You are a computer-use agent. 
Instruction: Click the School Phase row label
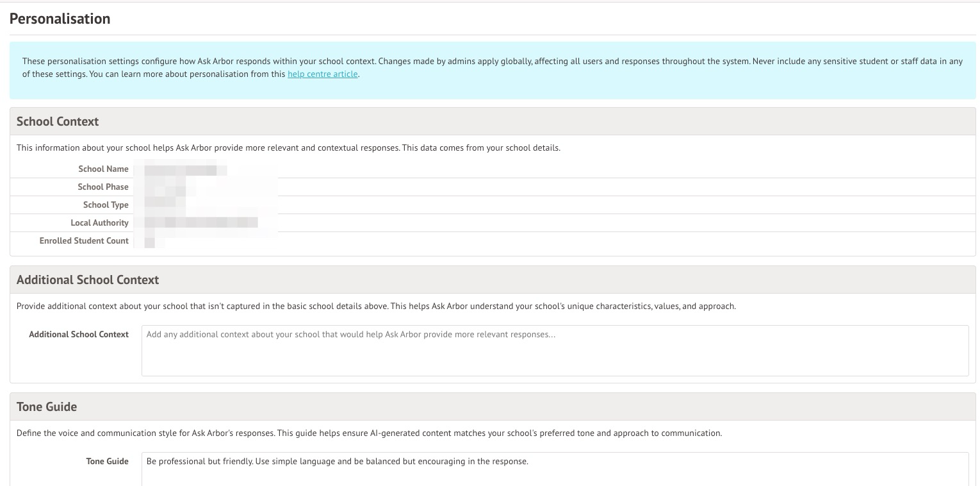pyautogui.click(x=103, y=187)
